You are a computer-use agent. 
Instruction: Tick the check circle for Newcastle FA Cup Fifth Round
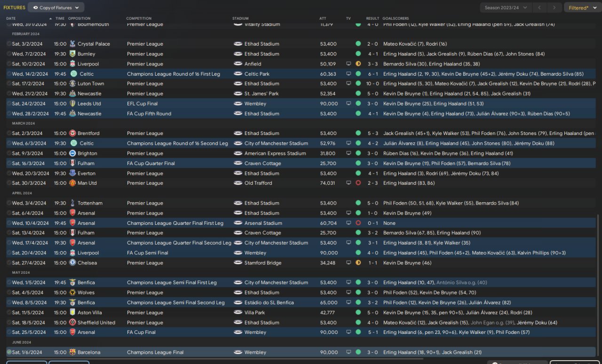tap(9, 113)
